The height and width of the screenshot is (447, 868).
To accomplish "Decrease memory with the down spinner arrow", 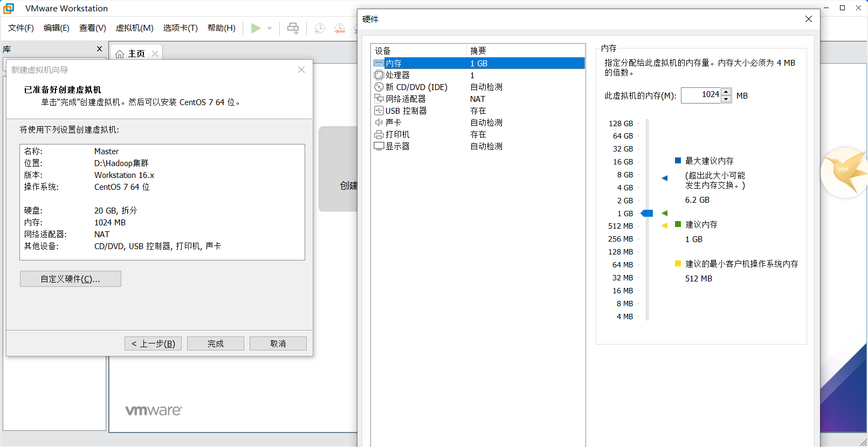I will (x=726, y=99).
